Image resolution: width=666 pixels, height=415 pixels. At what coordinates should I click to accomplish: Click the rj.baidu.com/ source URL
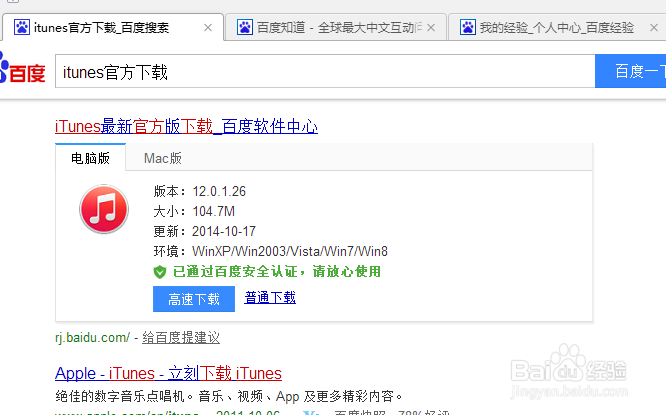[92, 338]
